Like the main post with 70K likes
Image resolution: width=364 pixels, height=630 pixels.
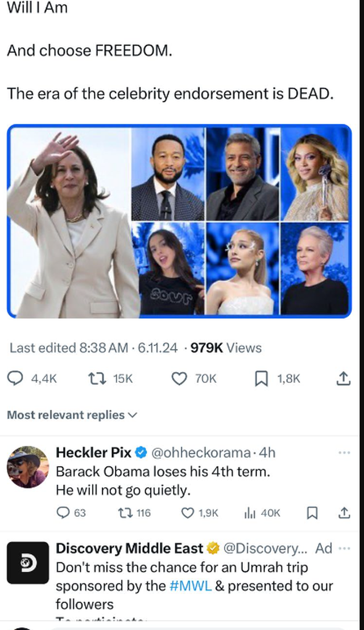click(x=179, y=378)
